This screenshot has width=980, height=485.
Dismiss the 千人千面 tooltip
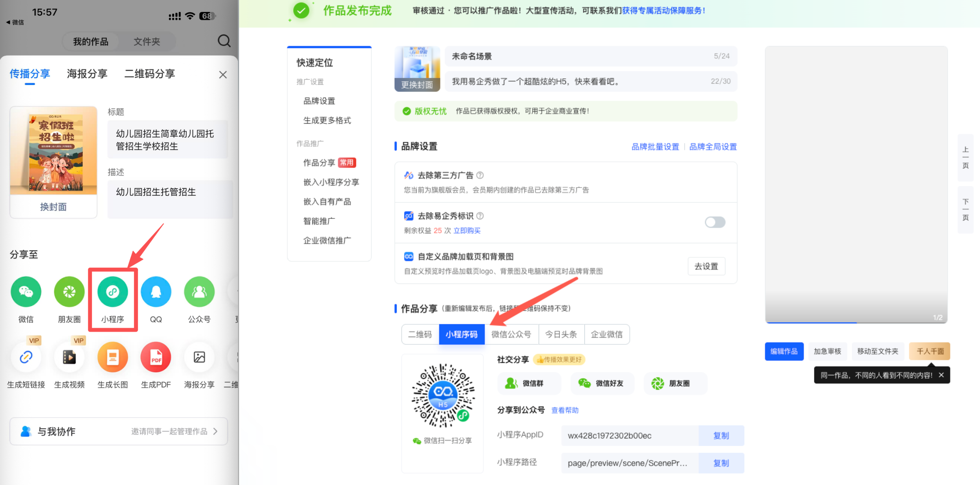coord(941,375)
